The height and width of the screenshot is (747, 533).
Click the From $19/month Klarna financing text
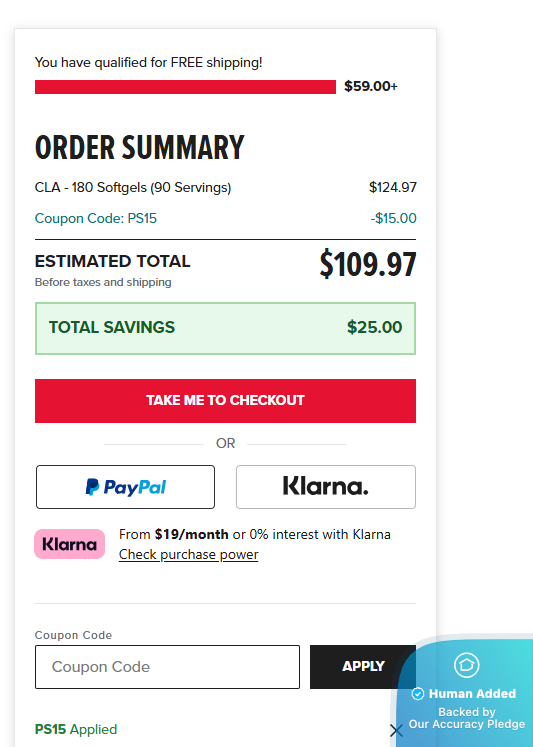tap(255, 535)
